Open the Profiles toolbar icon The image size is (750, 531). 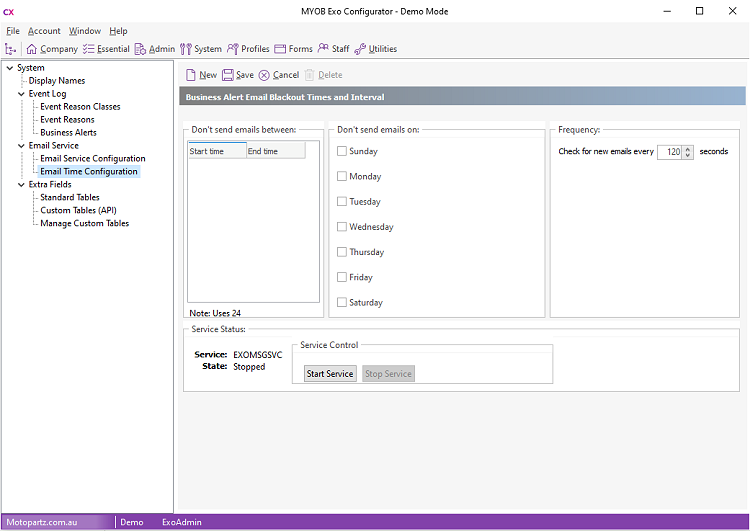(232, 49)
